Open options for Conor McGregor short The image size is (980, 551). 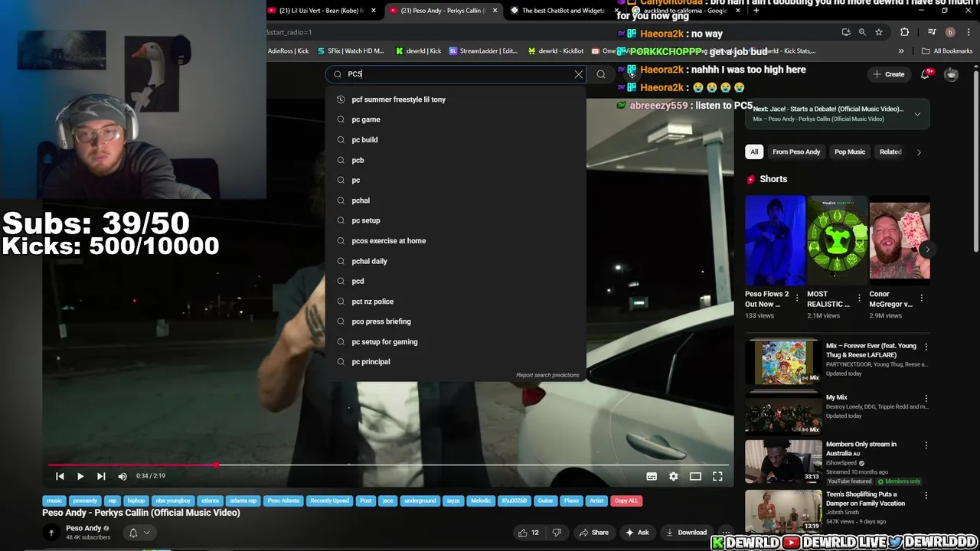pos(922,298)
